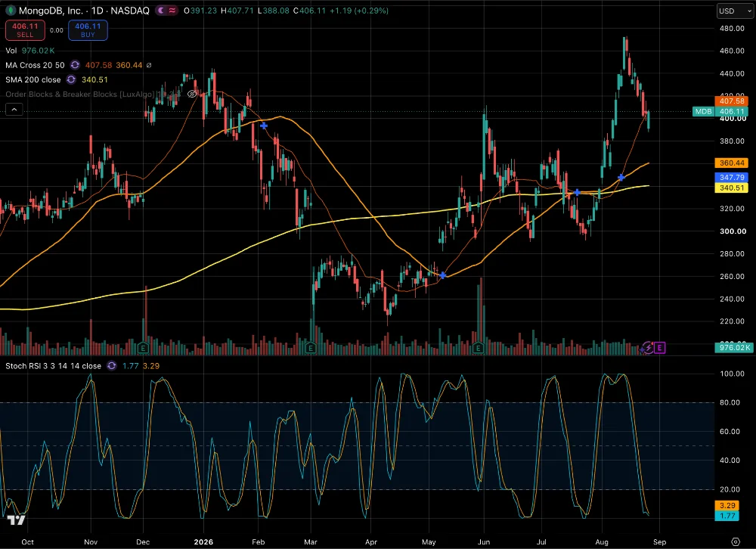
Task: Click the blue MA cross marker in May
Action: click(x=443, y=275)
